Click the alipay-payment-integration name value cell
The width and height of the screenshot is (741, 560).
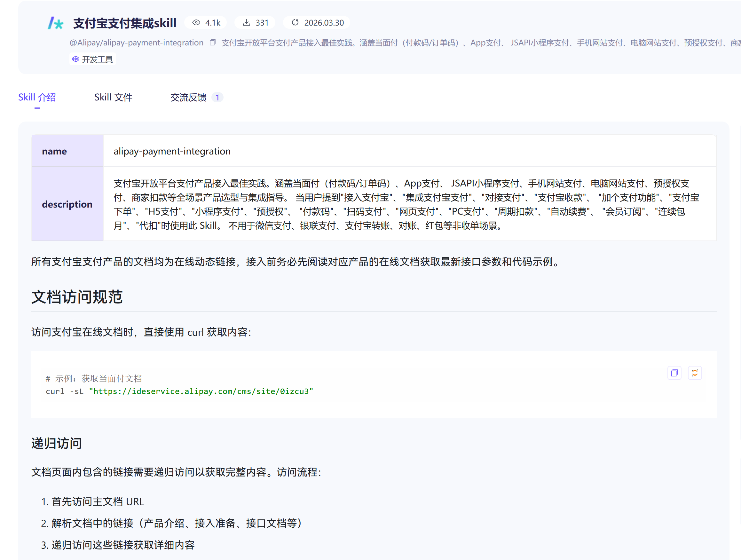click(x=172, y=151)
